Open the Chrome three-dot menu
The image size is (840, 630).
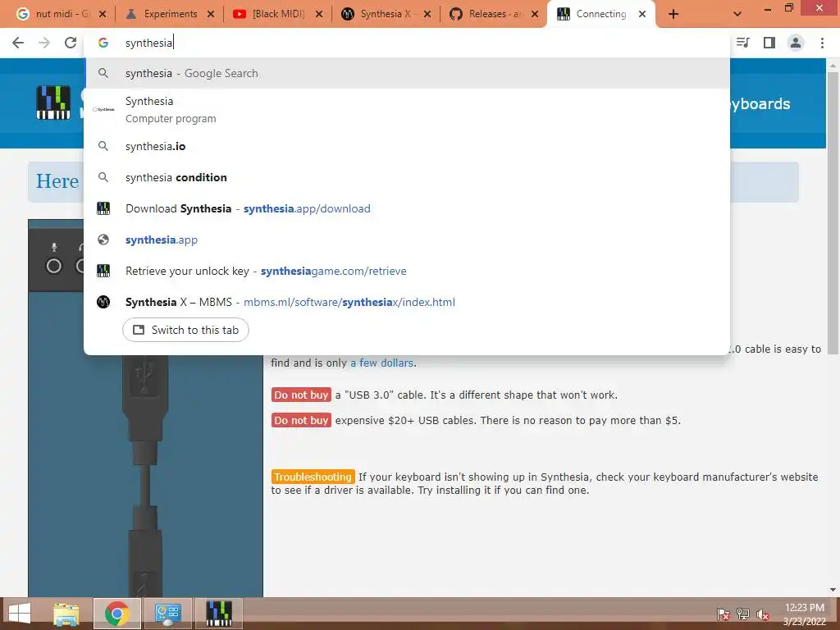coord(822,43)
